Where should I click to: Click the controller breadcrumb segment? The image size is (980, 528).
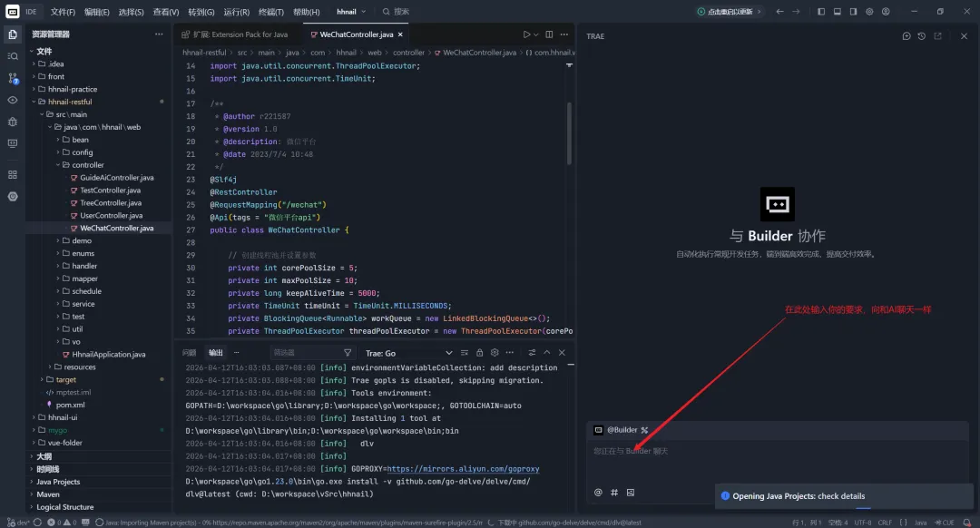408,53
